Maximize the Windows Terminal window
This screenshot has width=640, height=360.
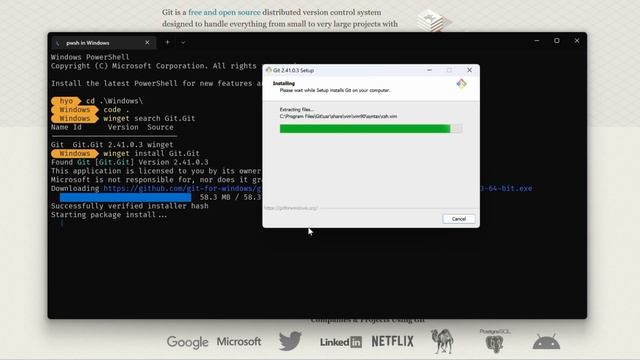(x=557, y=41)
